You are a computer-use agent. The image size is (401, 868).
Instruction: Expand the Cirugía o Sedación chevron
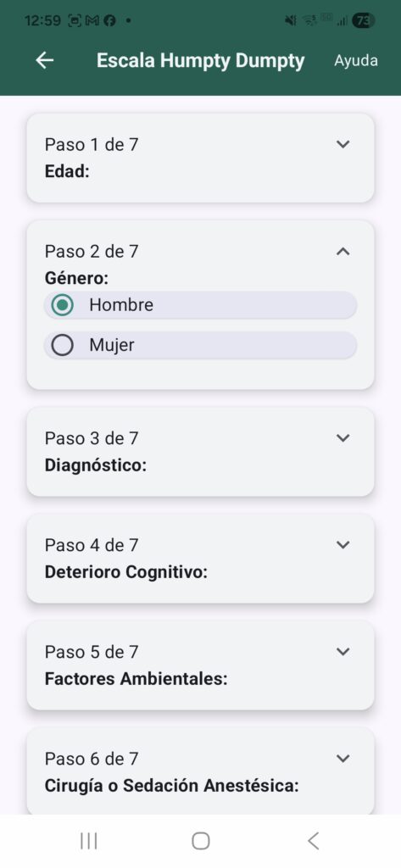pyautogui.click(x=343, y=759)
